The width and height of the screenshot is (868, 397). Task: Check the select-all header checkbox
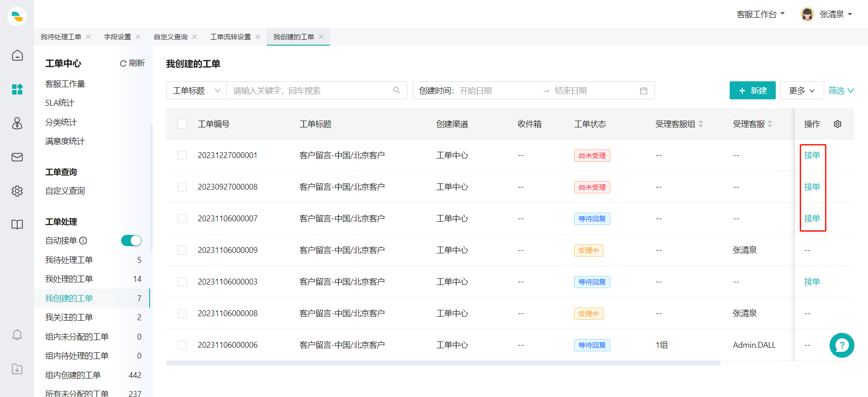(x=182, y=124)
